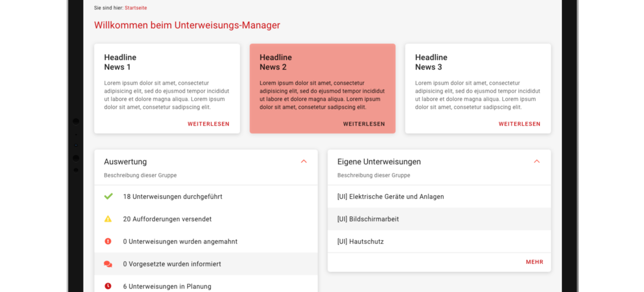This screenshot has height=292, width=644.
Task: Click the red clock icon for Planung
Action: pyautogui.click(x=108, y=286)
